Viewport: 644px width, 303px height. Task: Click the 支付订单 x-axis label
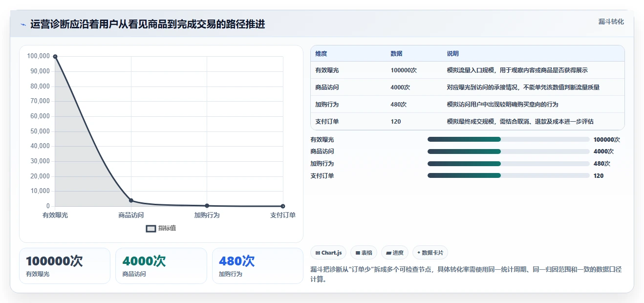coord(283,215)
